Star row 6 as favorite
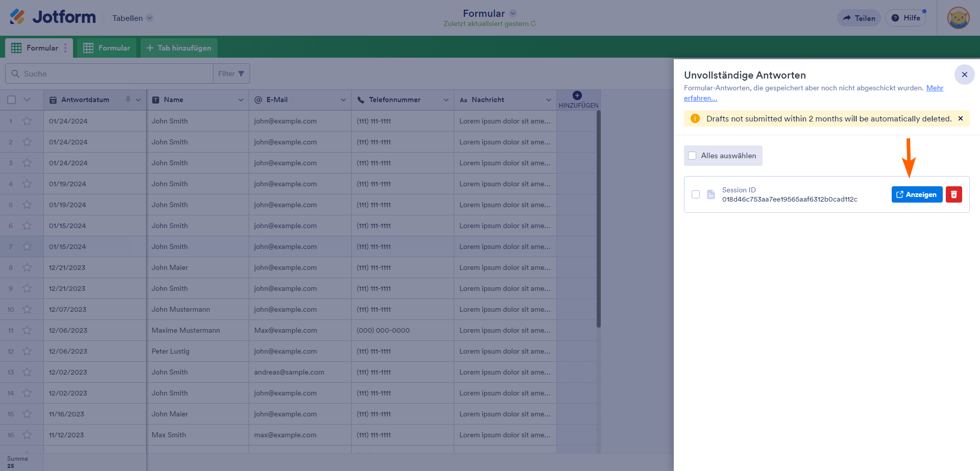The width and height of the screenshot is (980, 471). pos(27,226)
